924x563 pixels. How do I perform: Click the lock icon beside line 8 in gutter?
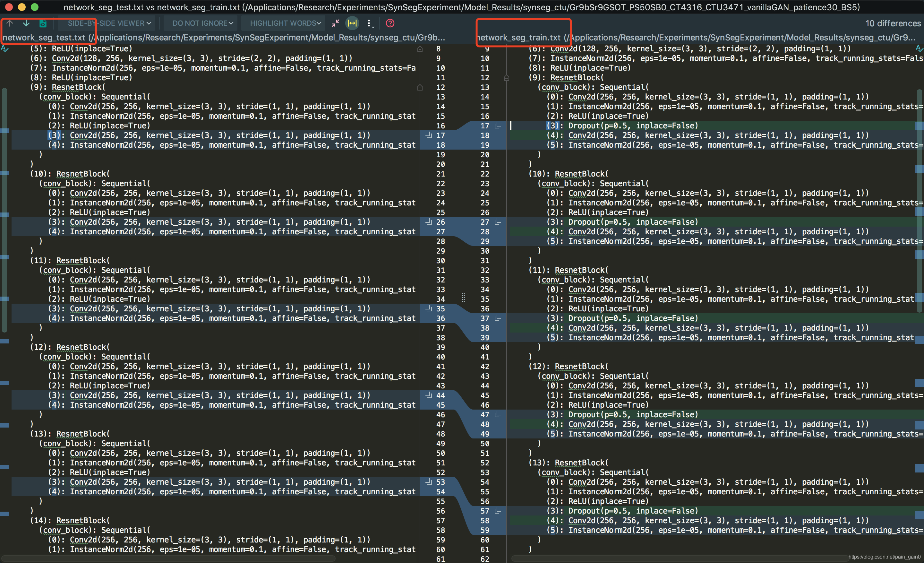tap(420, 49)
